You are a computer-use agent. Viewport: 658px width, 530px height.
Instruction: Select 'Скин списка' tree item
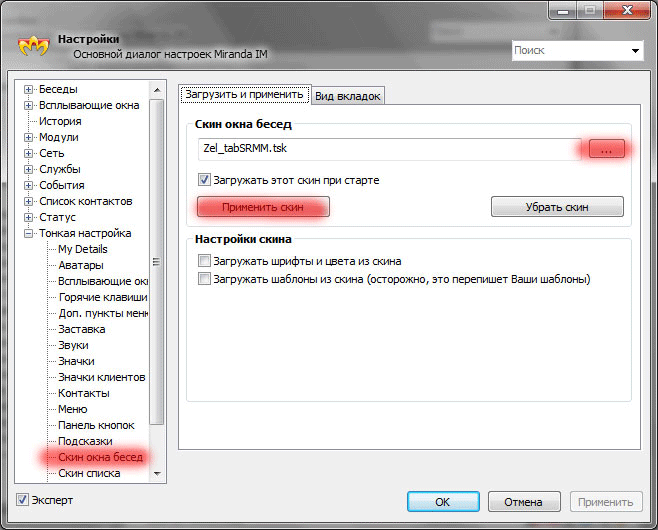point(89,473)
